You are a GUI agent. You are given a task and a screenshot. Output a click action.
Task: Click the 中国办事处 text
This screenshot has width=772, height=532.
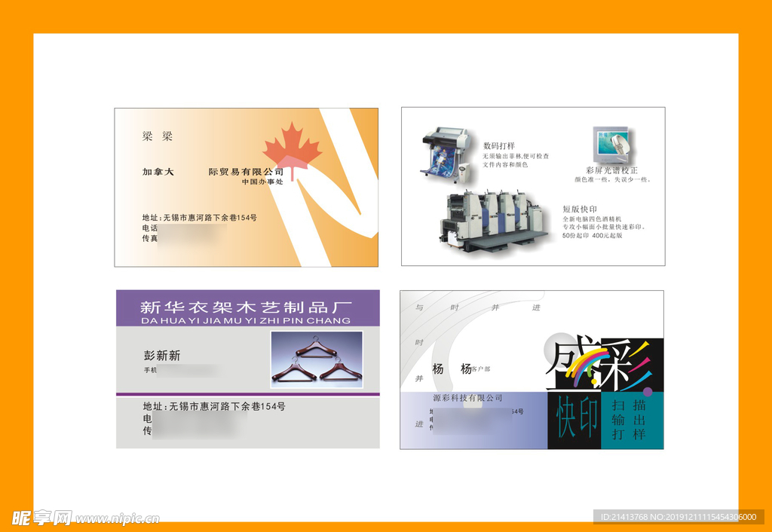(262, 182)
